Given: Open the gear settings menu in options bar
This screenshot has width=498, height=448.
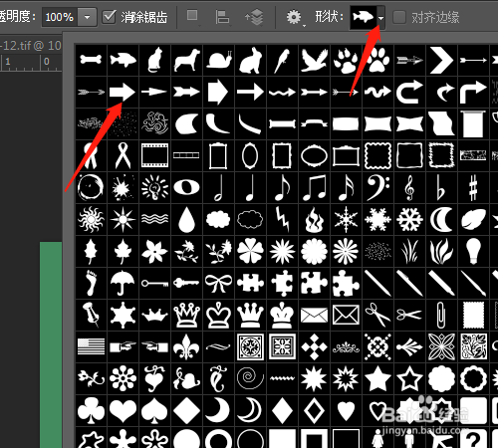Looking at the screenshot, I should [x=295, y=17].
